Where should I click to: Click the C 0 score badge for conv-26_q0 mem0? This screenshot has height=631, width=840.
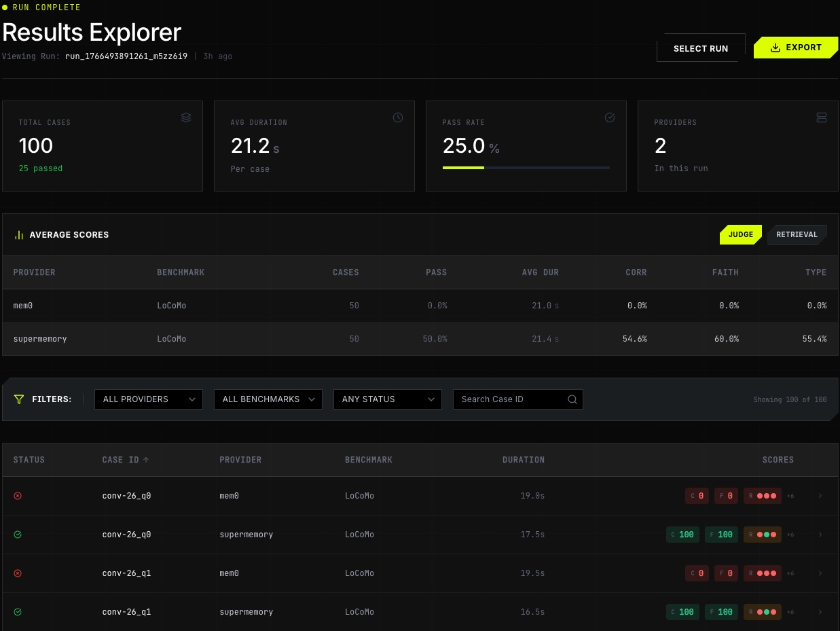[697, 496]
